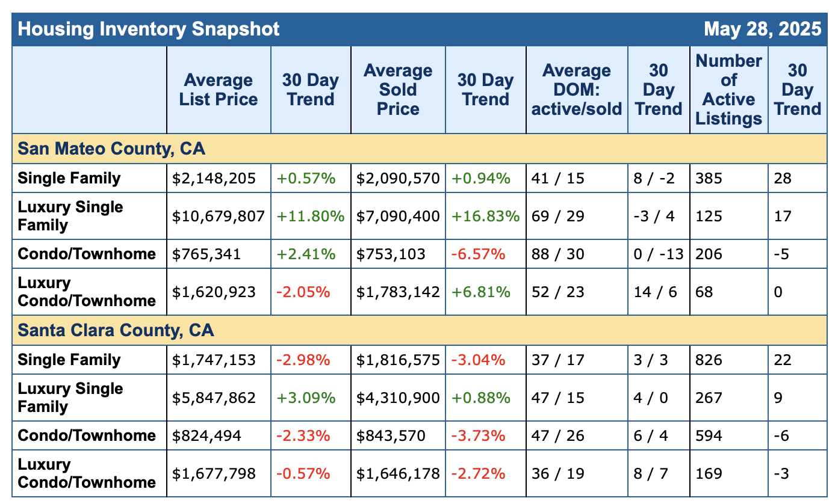The height and width of the screenshot is (504, 838).
Task: Select the $7,090,400 sold price cell
Action: pos(398,216)
